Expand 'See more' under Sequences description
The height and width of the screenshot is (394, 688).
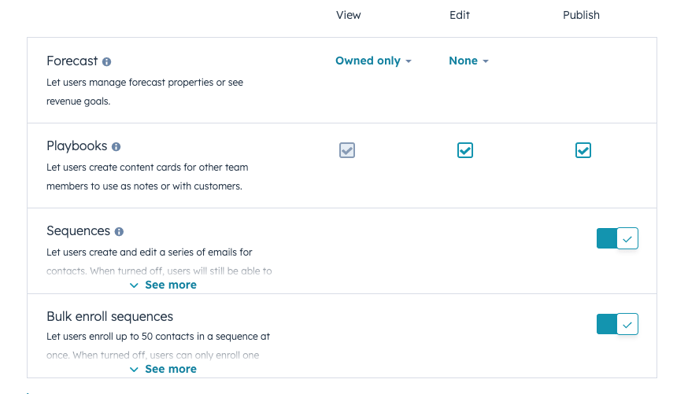click(163, 285)
